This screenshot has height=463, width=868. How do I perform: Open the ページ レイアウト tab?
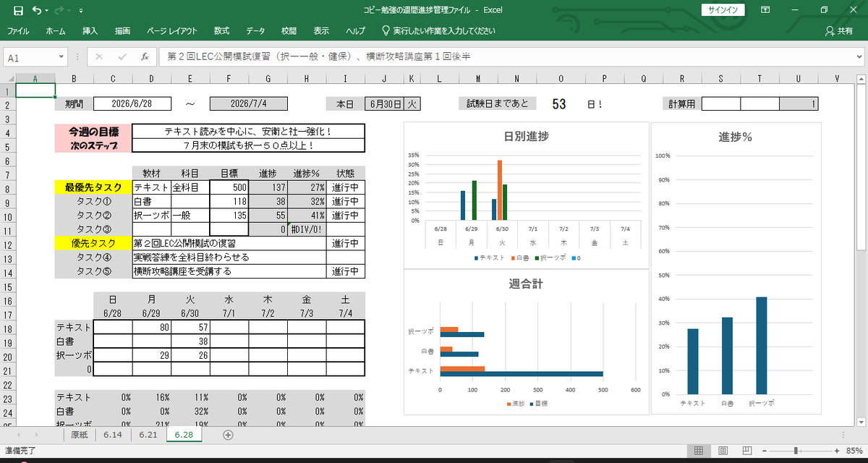[x=171, y=31]
